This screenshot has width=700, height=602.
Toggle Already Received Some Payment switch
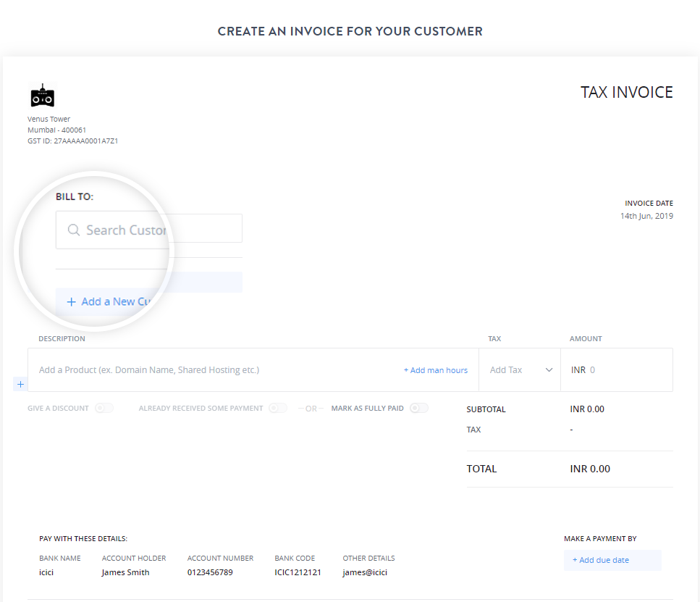click(278, 409)
